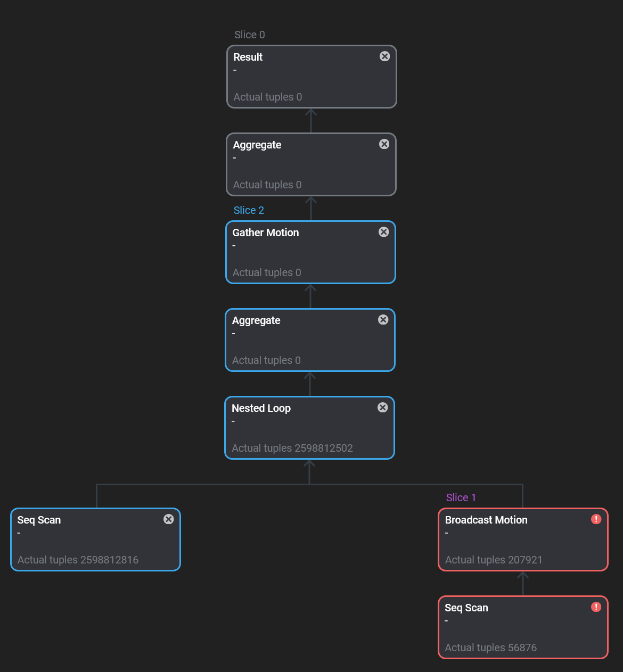This screenshot has width=623, height=672.
Task: Click the warning icon on Broadcast Motion
Action: [x=596, y=519]
